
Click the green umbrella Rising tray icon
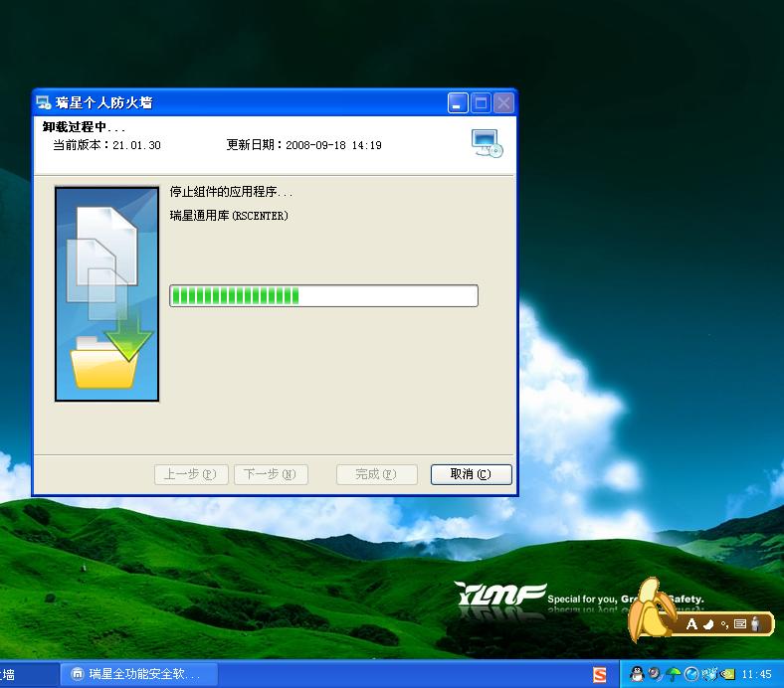coord(673,674)
